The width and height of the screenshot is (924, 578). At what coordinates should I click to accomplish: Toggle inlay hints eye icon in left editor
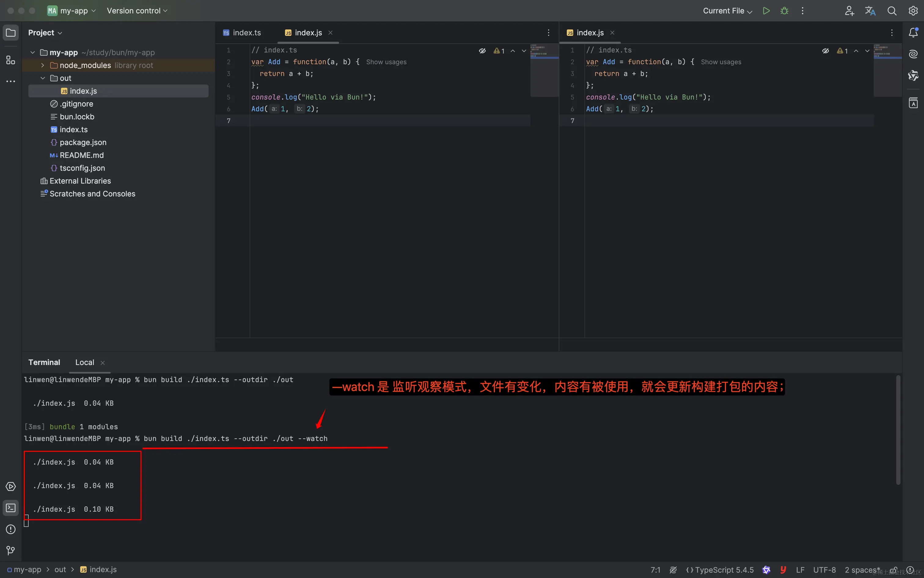click(x=482, y=51)
